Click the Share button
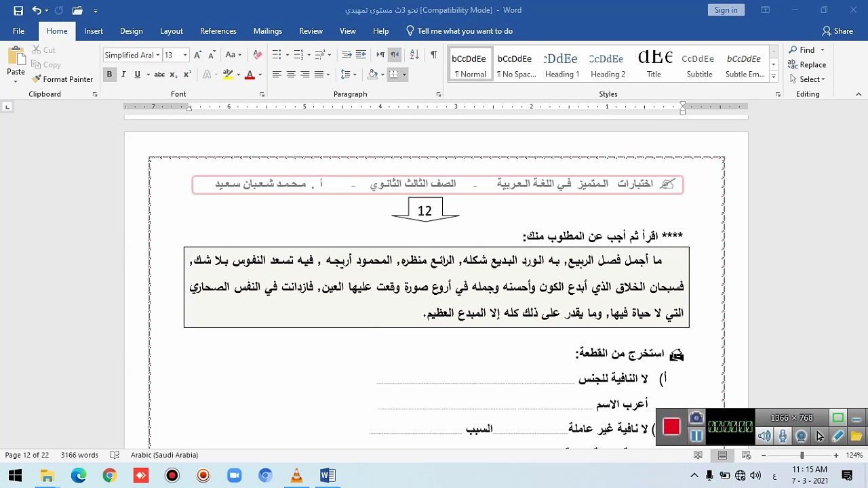 coord(837,31)
